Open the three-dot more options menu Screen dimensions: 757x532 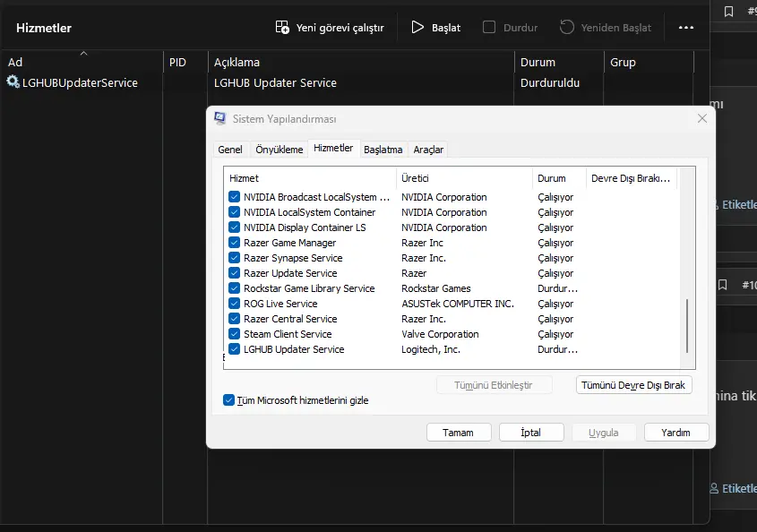[686, 28]
